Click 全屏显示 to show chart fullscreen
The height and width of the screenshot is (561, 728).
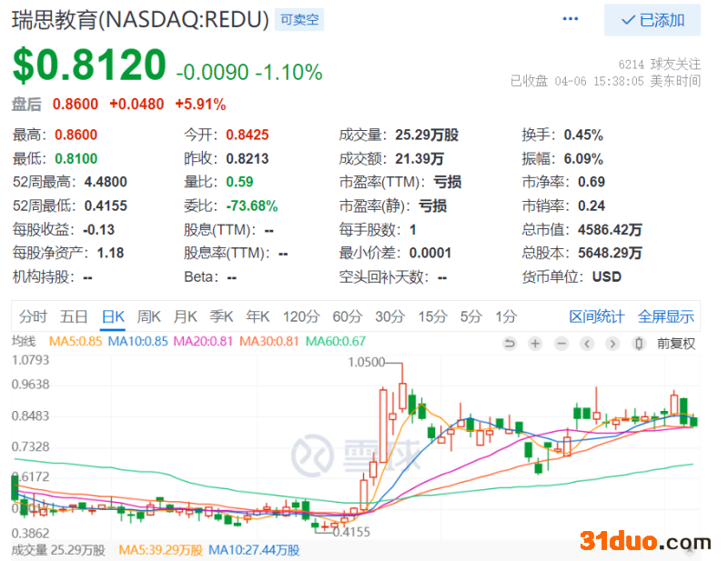(x=666, y=316)
